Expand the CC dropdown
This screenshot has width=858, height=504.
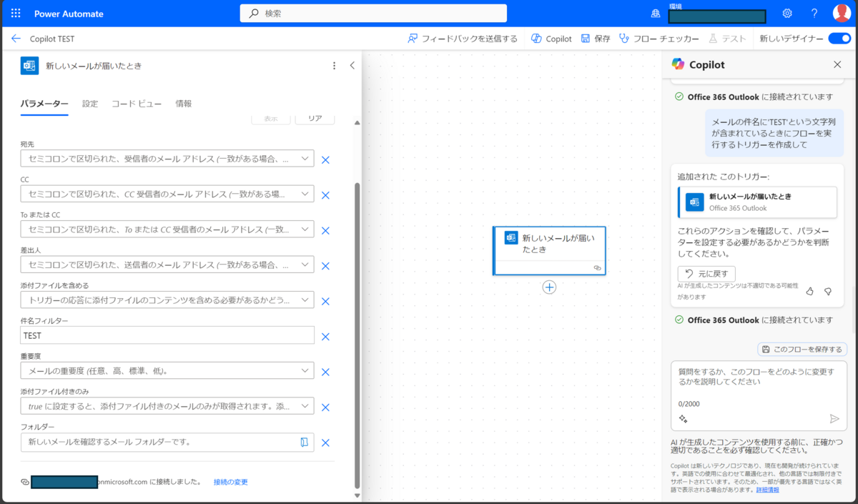pyautogui.click(x=305, y=194)
